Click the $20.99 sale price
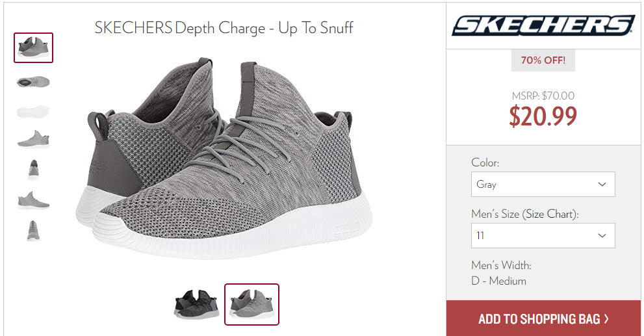Viewport: 644px width, 336px height. coord(543,116)
